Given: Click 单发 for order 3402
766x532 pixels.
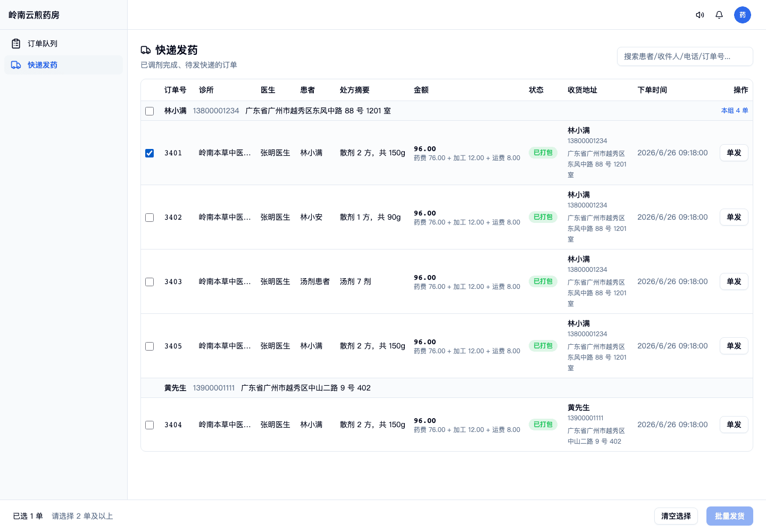Looking at the screenshot, I should point(734,217).
